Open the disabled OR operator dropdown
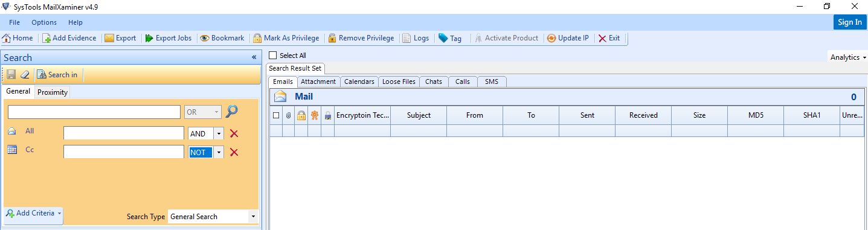This screenshot has width=868, height=230. pyautogui.click(x=217, y=112)
